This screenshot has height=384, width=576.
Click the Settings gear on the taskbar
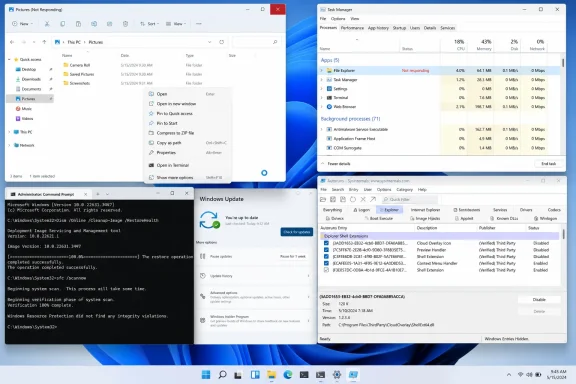click(x=336, y=375)
